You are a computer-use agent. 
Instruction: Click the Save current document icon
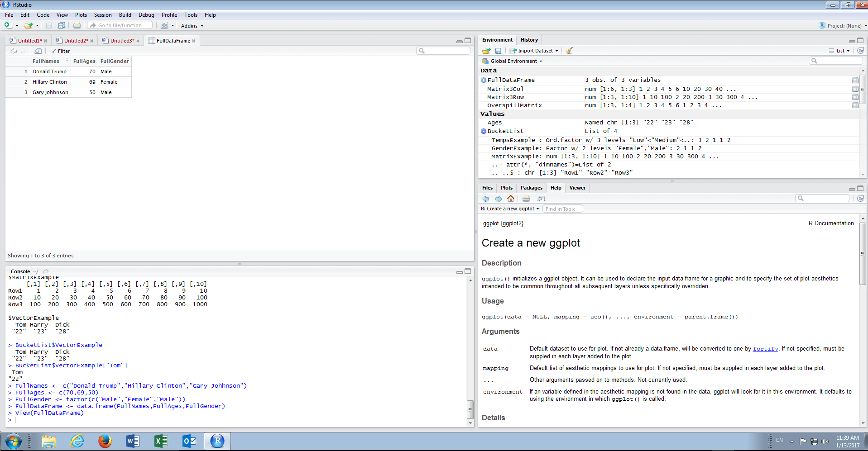49,25
